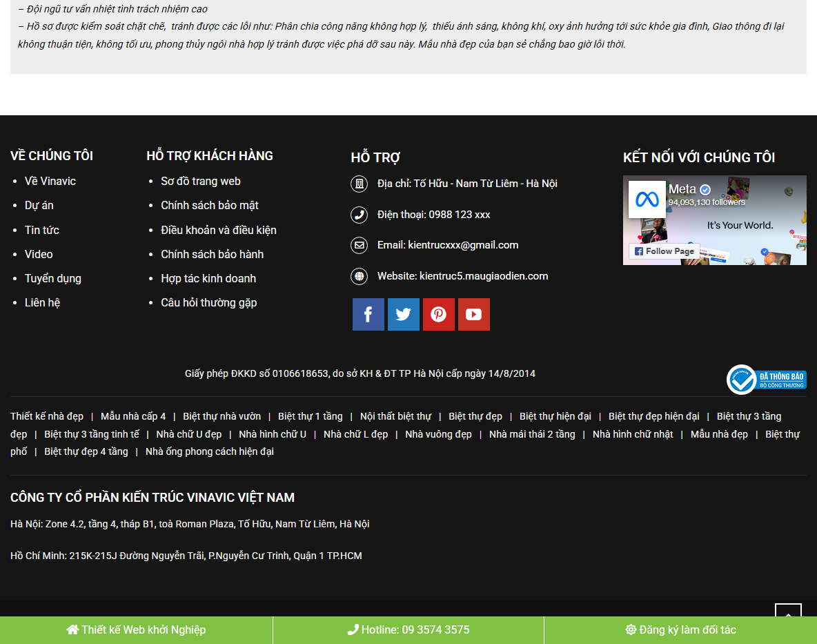817x644 pixels.
Task: Click the Pinterest icon button
Action: click(439, 315)
